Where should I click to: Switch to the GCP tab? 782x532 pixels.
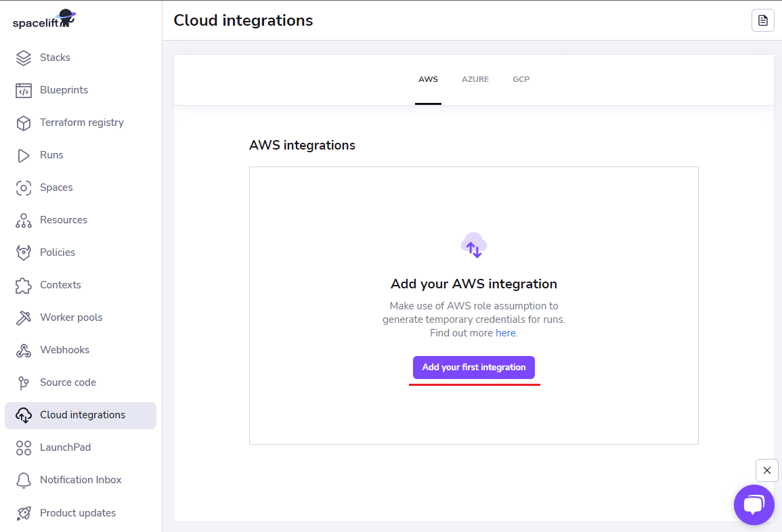(x=521, y=79)
